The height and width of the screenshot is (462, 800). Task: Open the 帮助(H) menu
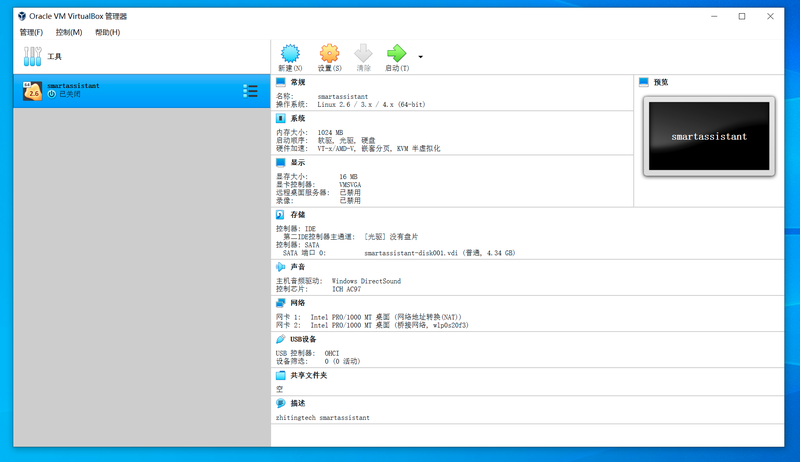coord(108,32)
